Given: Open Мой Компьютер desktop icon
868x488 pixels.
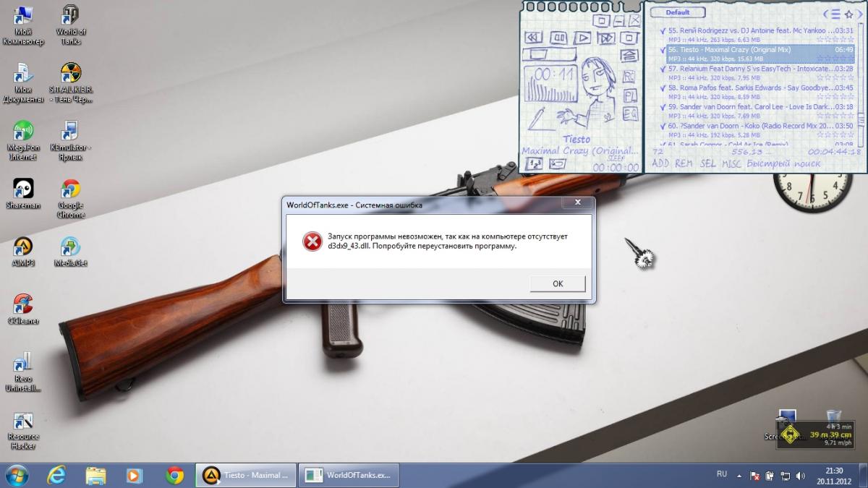Looking at the screenshot, I should [x=23, y=26].
